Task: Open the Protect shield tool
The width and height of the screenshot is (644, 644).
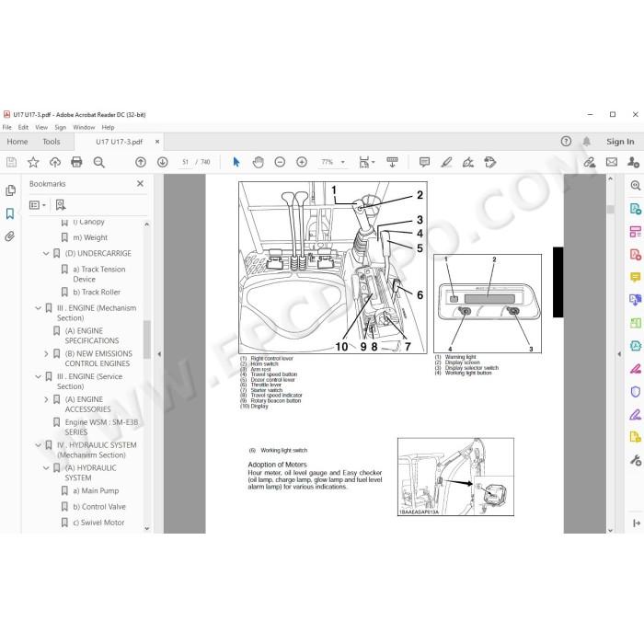Action: tap(635, 392)
